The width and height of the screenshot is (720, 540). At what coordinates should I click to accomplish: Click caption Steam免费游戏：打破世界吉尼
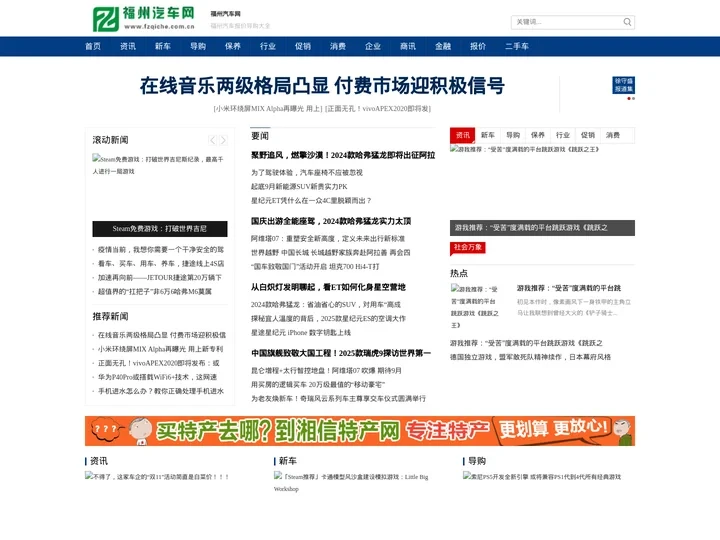coord(160,229)
